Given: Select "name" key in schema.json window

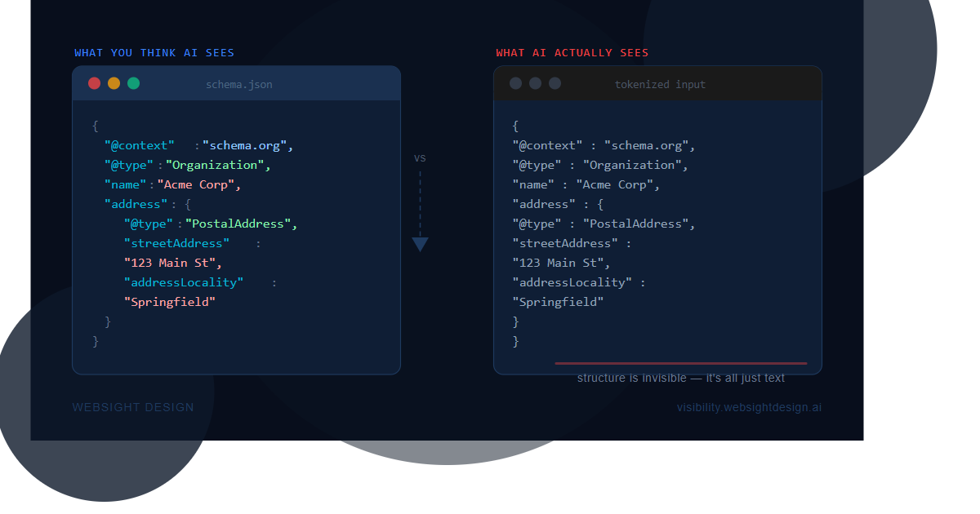Looking at the screenshot, I should tap(126, 184).
